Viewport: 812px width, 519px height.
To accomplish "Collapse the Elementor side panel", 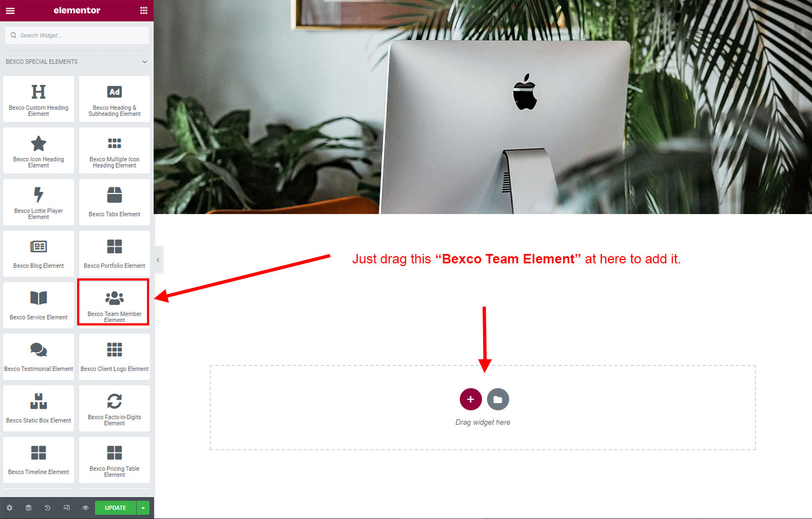I will (x=158, y=259).
